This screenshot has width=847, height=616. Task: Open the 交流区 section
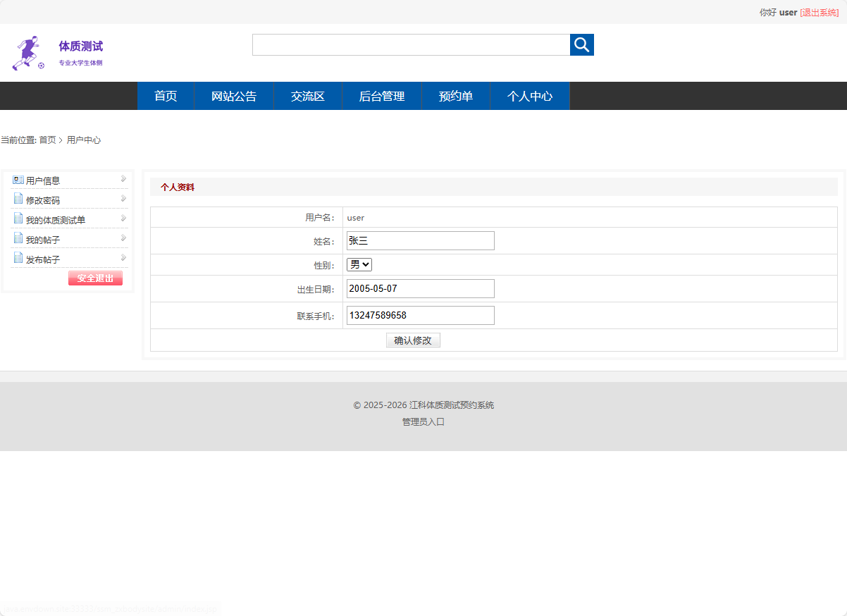(x=307, y=96)
